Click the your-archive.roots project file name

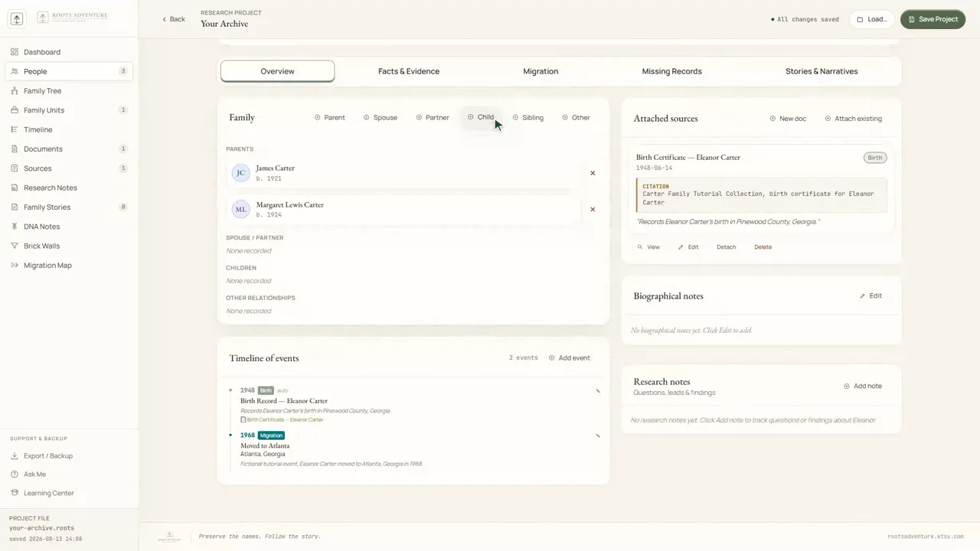tap(41, 528)
